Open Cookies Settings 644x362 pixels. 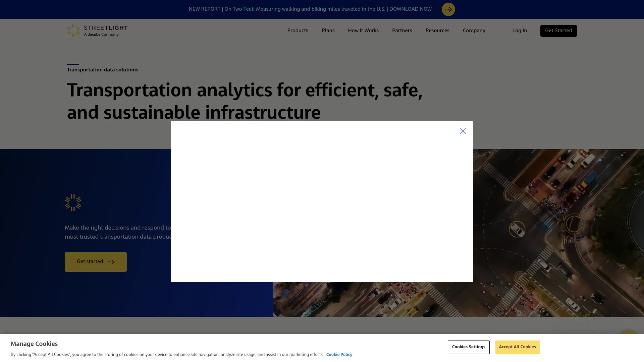[468, 347]
